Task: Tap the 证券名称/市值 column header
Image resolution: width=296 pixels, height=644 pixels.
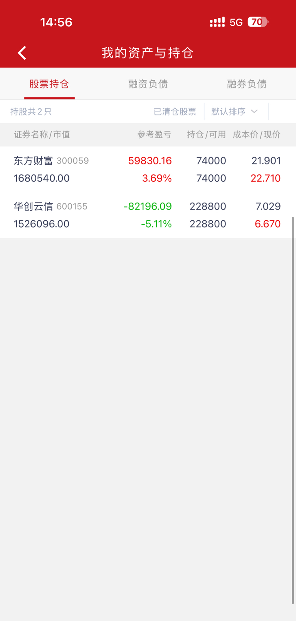Action: tap(42, 135)
